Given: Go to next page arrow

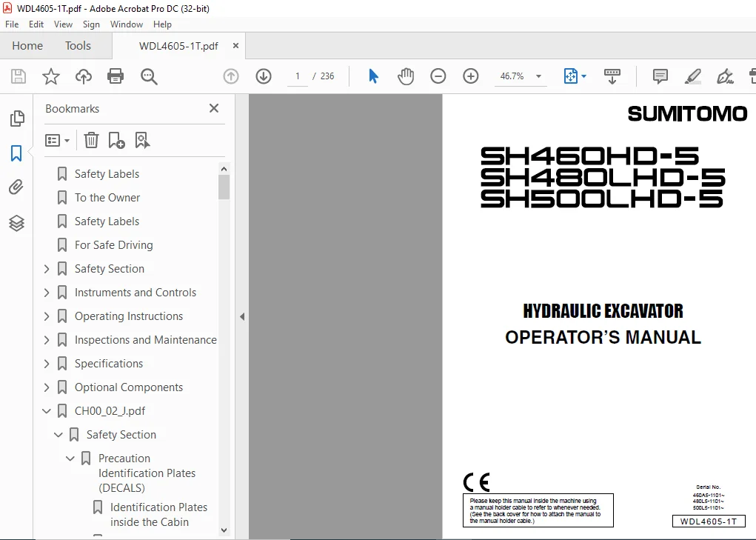Looking at the screenshot, I should click(264, 76).
